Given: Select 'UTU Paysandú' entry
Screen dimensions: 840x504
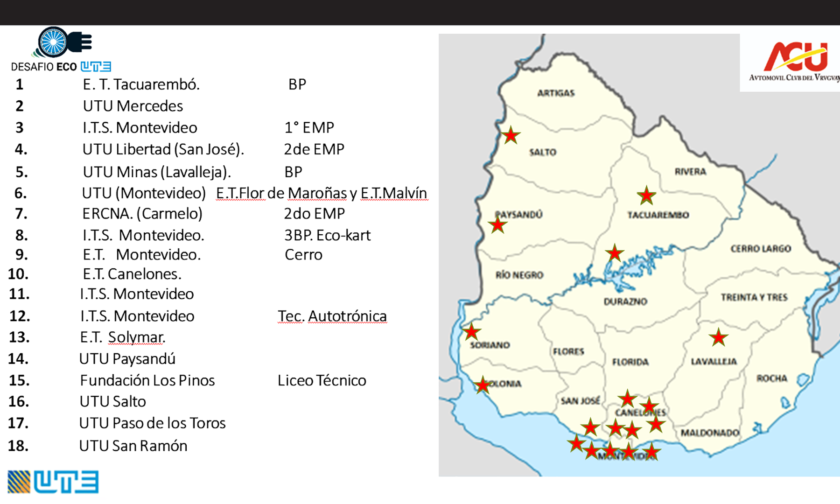Looking at the screenshot, I should [x=127, y=359].
